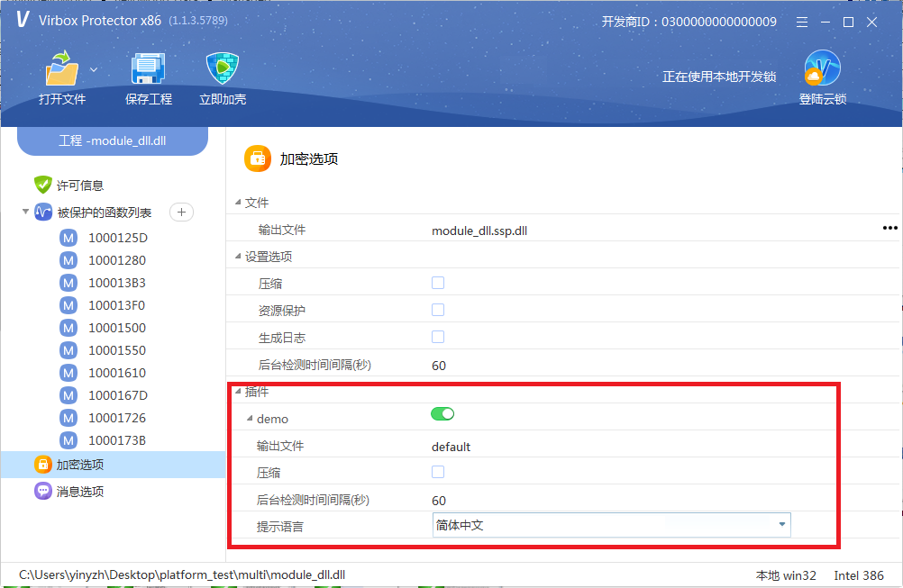This screenshot has width=903, height=588.
Task: Enable the Compression checkbox under settings
Action: pyautogui.click(x=438, y=283)
